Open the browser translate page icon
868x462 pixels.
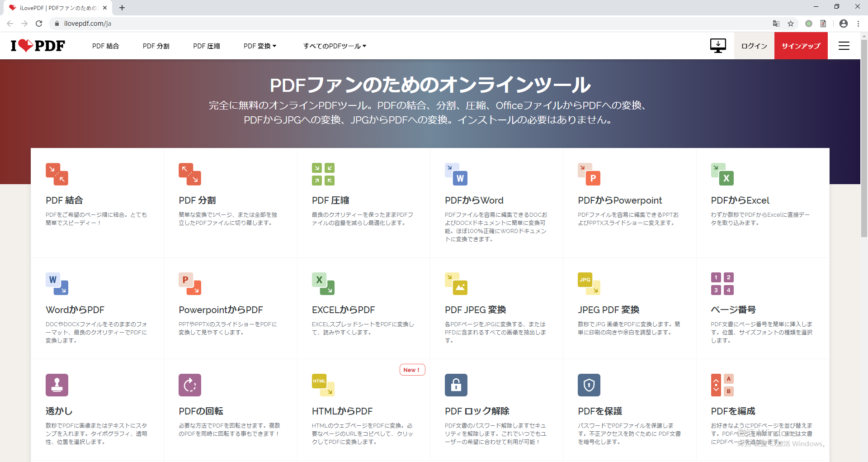[x=776, y=24]
